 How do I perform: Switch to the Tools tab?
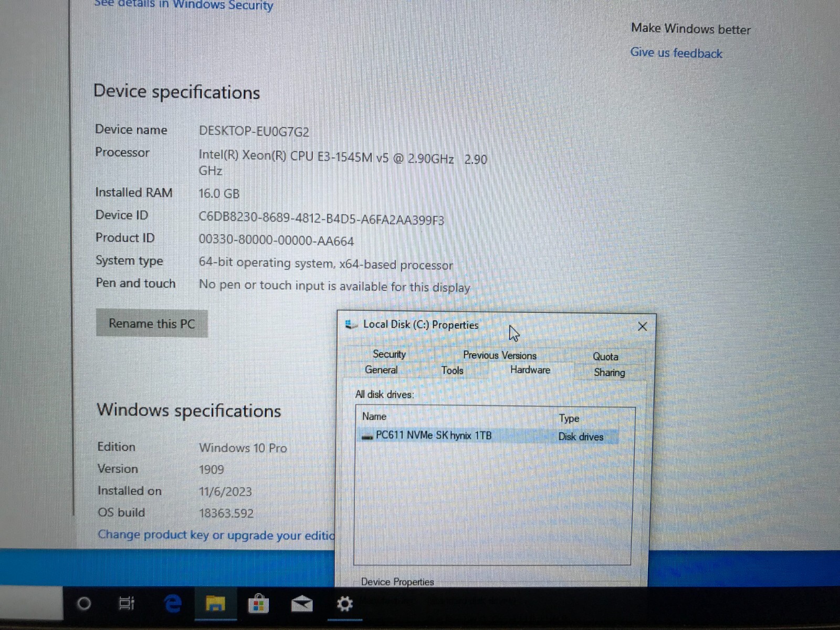[452, 370]
